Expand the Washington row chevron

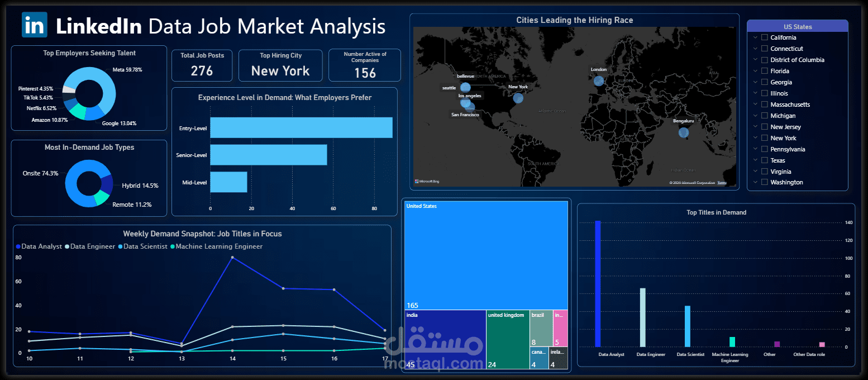[755, 182]
